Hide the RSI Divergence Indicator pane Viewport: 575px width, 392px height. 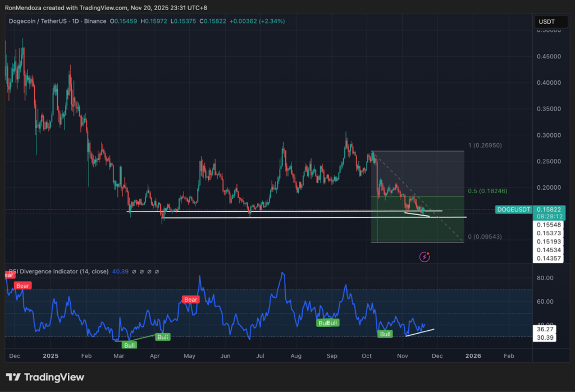(134, 271)
